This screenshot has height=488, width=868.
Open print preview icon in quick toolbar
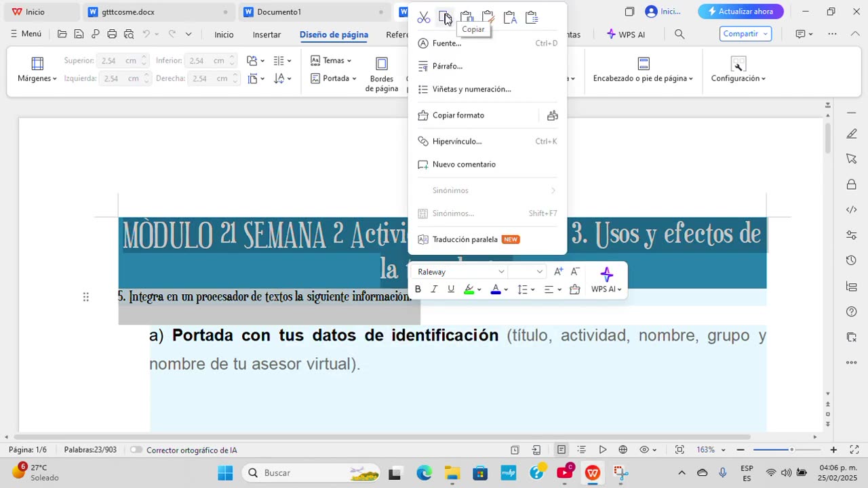[129, 34]
